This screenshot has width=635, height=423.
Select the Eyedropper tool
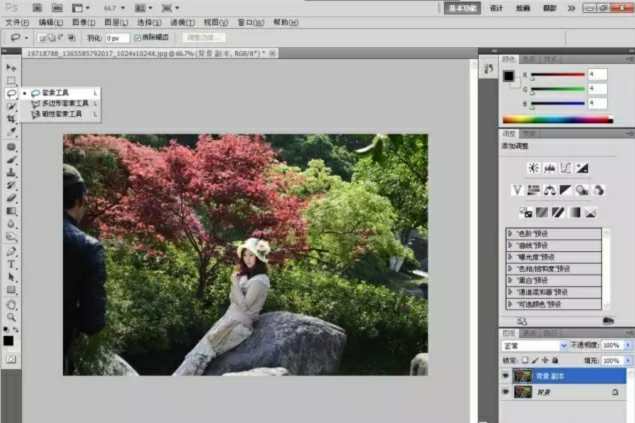[x=11, y=132]
